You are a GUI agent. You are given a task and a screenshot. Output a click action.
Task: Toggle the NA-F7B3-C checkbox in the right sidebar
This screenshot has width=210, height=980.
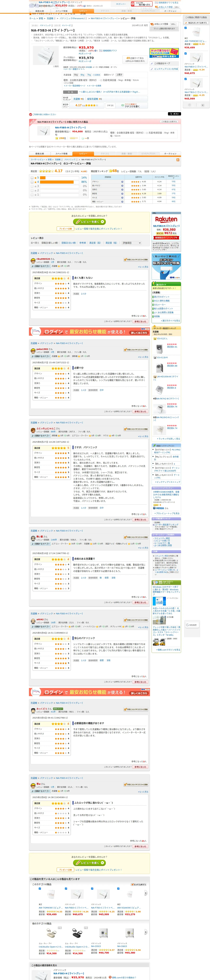(x=186, y=79)
